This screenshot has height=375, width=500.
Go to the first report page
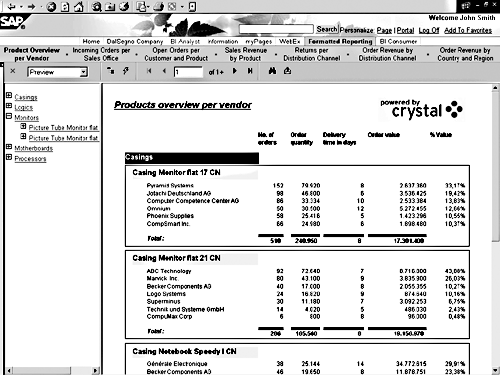(149, 71)
